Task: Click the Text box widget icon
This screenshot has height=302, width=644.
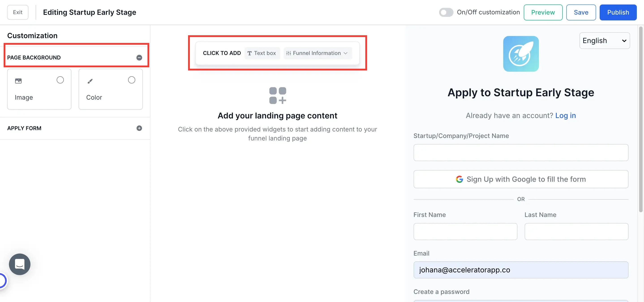Action: point(249,53)
